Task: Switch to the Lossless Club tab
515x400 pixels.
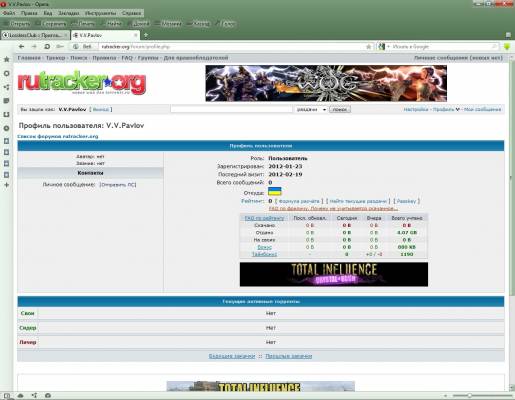Action: pos(35,35)
